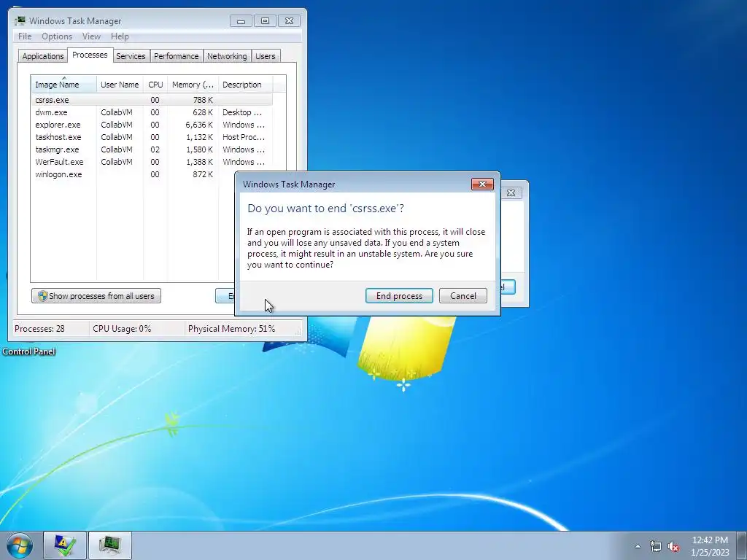Select the WerFault.exe process row

pyautogui.click(x=152, y=162)
